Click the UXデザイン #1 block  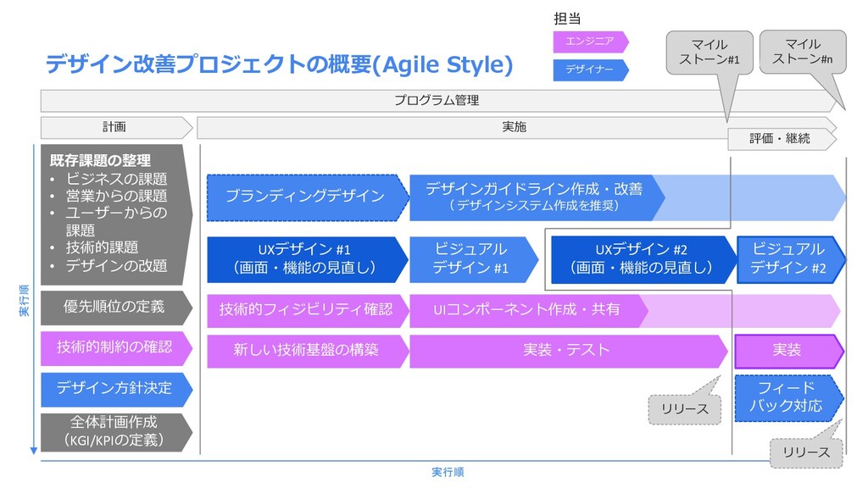pyautogui.click(x=307, y=259)
